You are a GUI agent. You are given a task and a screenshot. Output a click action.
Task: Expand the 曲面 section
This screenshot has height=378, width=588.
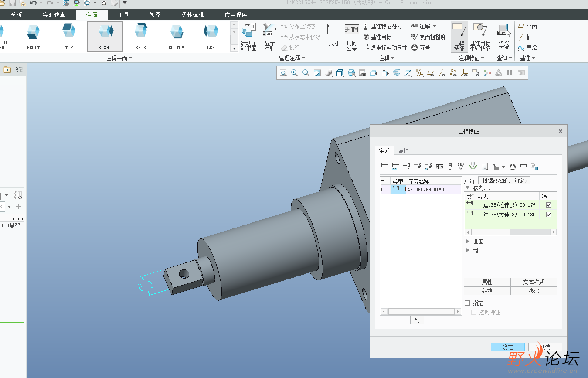tap(468, 242)
